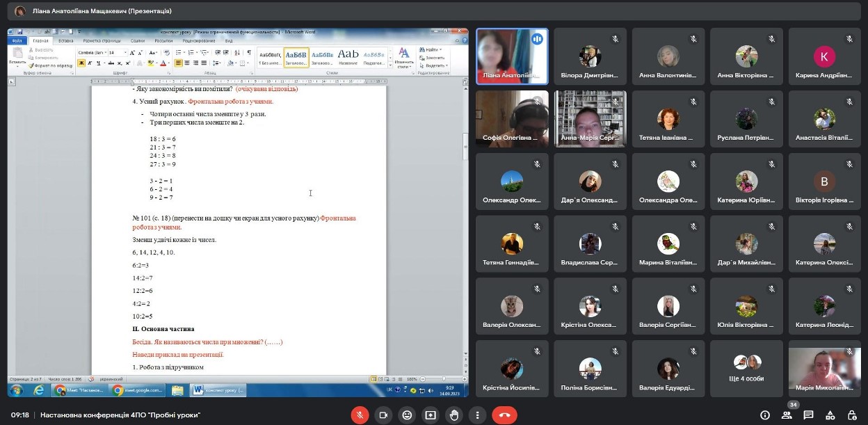Open the meeting details info icon
Screen dimensions: 868x425
[765, 415]
